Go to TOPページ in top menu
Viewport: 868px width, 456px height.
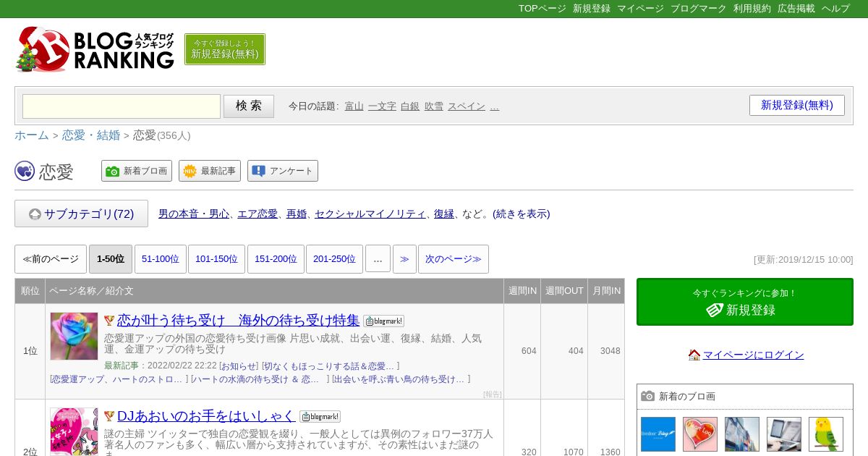542,9
